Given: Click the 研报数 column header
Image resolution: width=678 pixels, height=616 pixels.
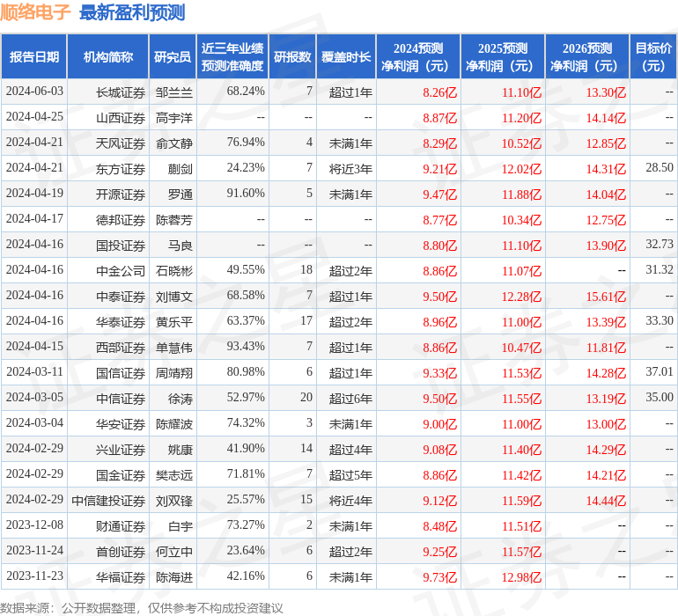Looking at the screenshot, I should coord(292,56).
